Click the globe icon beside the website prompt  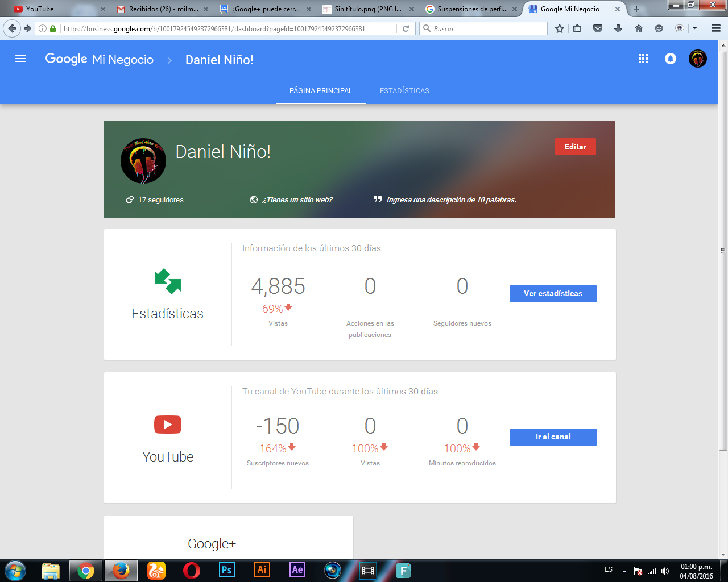[x=254, y=199]
